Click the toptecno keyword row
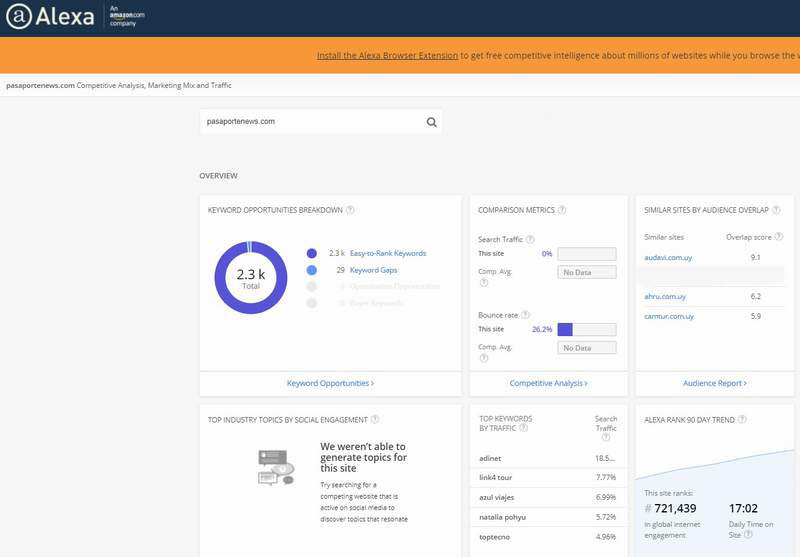The width and height of the screenshot is (800, 557). pos(548,537)
